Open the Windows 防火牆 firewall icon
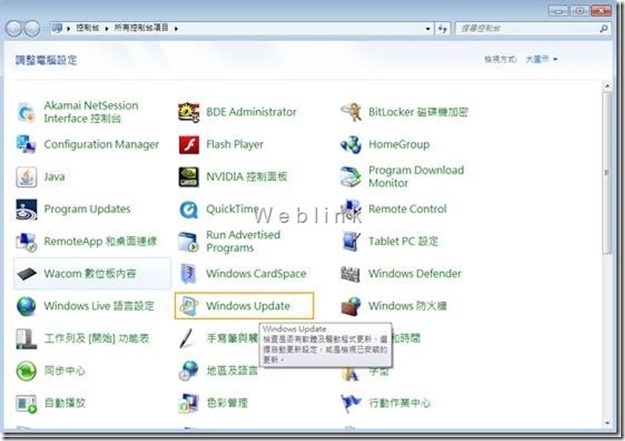 (x=351, y=306)
